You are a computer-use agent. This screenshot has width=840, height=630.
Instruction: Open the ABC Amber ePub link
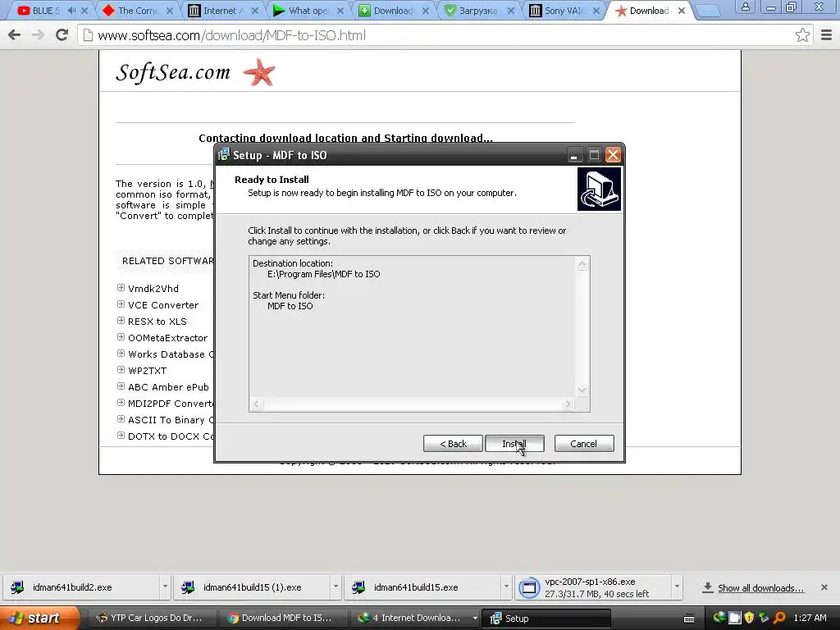tap(168, 387)
